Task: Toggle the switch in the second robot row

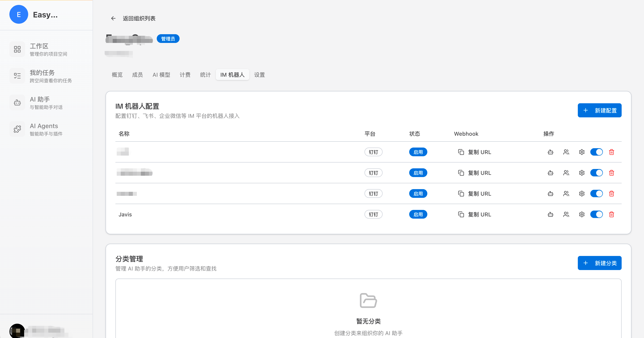Action: pos(597,173)
